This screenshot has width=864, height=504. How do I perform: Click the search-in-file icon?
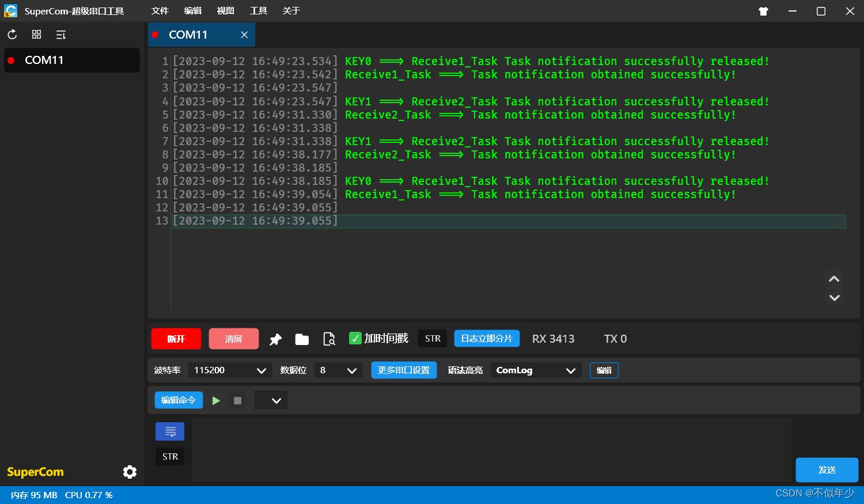(329, 339)
